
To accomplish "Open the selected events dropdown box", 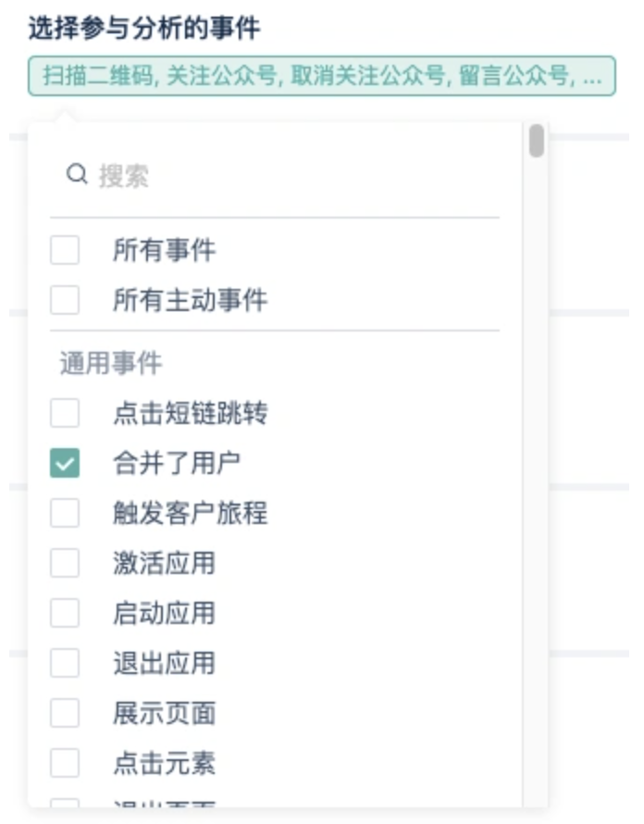I will click(321, 76).
